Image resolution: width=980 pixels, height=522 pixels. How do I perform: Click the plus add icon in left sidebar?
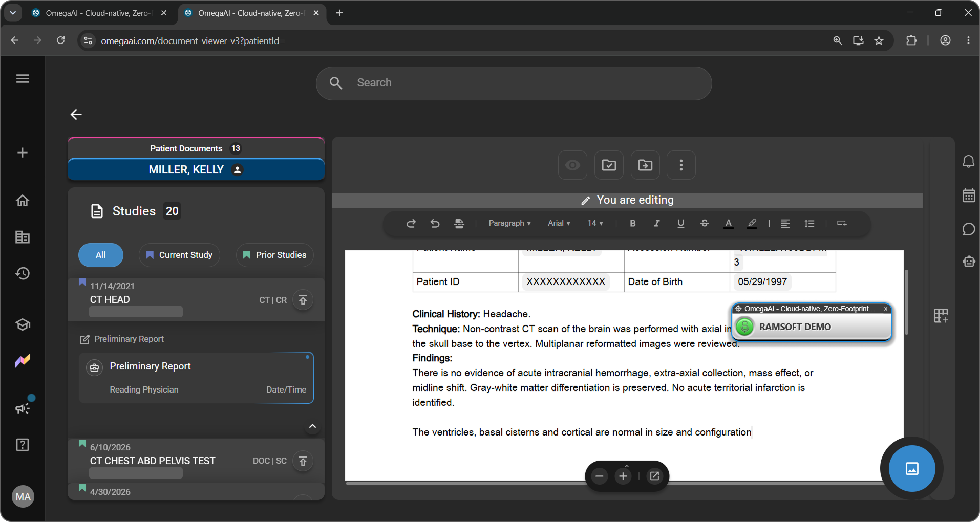pyautogui.click(x=23, y=153)
